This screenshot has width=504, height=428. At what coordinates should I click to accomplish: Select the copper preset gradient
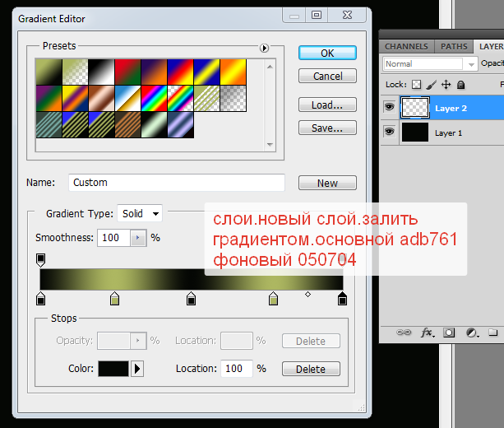[102, 99]
